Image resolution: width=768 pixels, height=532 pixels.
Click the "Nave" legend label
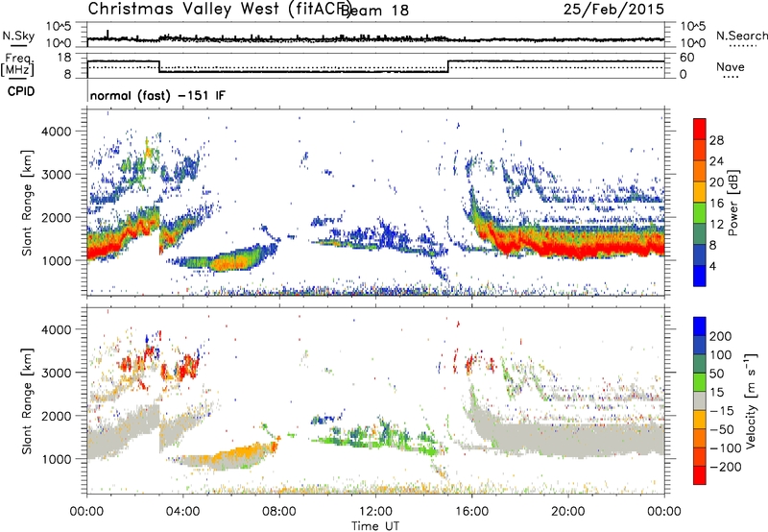tap(731, 67)
